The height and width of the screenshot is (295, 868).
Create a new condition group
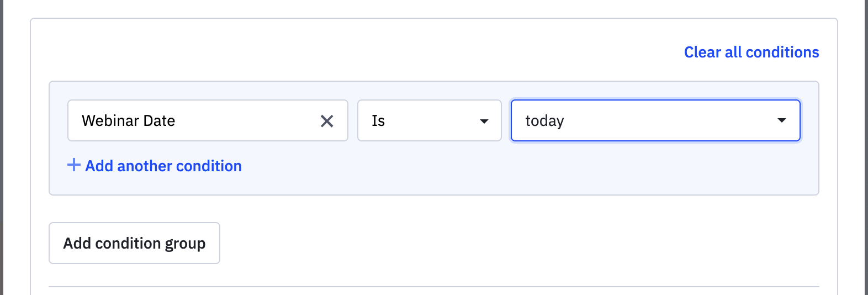point(134,243)
